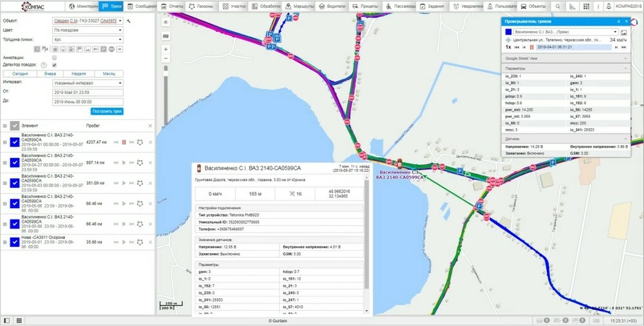Click the wrench icon next to Объект
Viewport: 644px width, 326px height.
(x=129, y=21)
